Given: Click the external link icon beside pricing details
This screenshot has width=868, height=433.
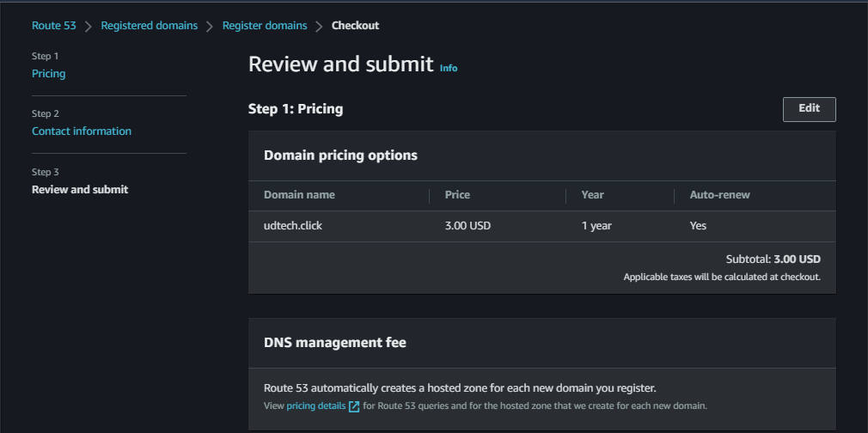Looking at the screenshot, I should point(354,406).
